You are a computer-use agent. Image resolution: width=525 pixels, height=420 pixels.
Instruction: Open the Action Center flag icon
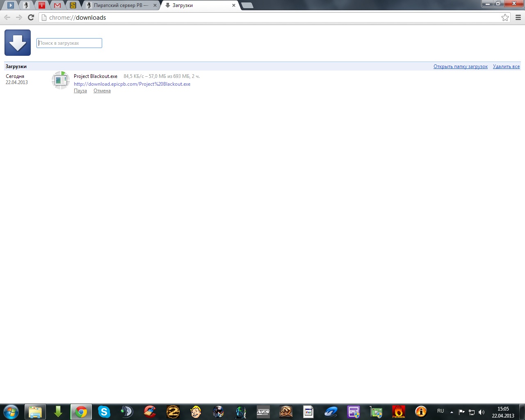point(462,412)
